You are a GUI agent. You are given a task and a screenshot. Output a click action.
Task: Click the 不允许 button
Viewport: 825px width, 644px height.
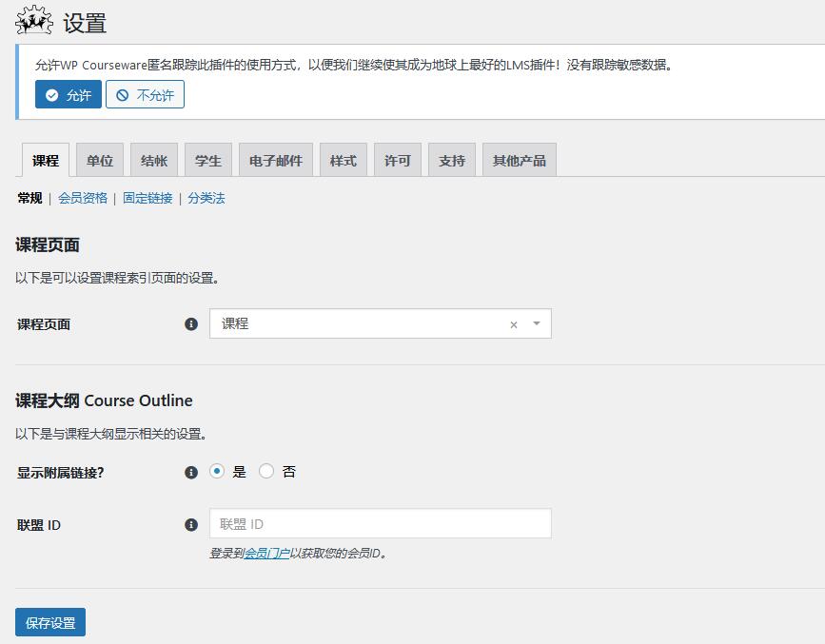(145, 95)
